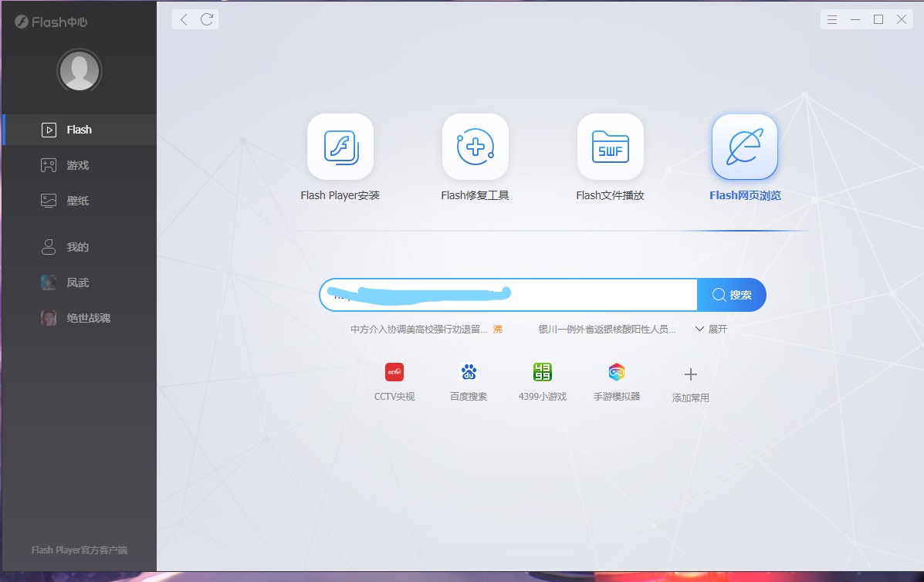Open Flash文件播放 SWF player
924x582 pixels.
pos(610,147)
